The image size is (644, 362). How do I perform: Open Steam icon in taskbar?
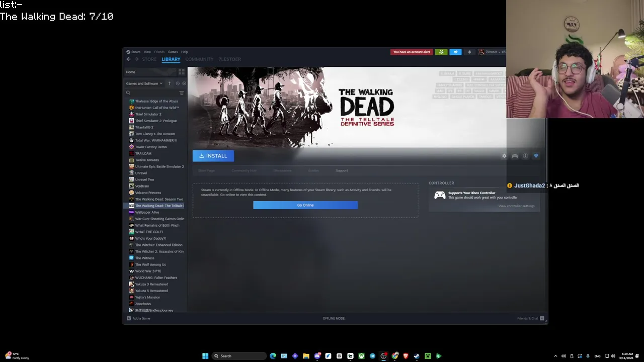417,356
